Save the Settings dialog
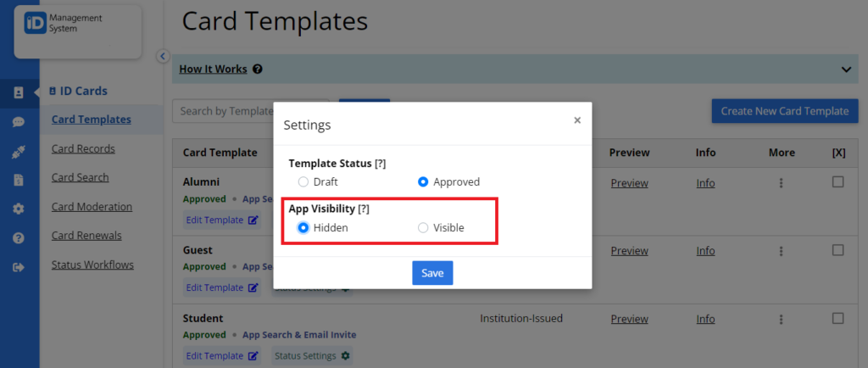The height and width of the screenshot is (368, 868). pyautogui.click(x=432, y=273)
